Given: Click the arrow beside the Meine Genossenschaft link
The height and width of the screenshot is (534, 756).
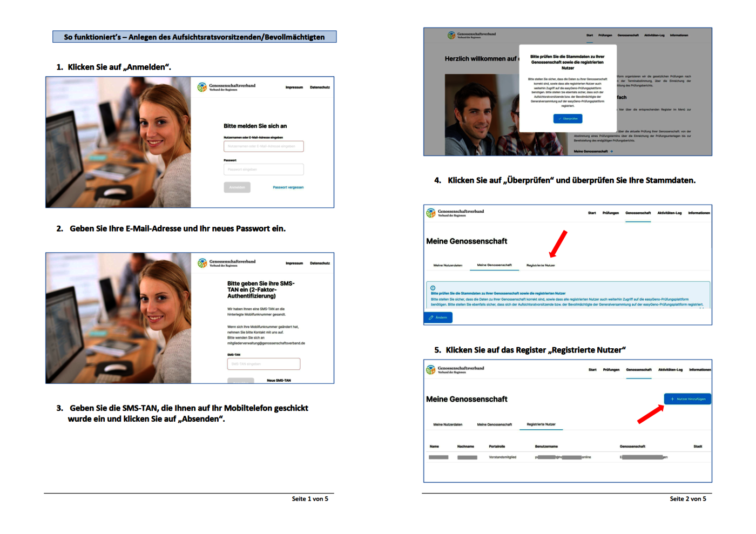Looking at the screenshot, I should [611, 151].
